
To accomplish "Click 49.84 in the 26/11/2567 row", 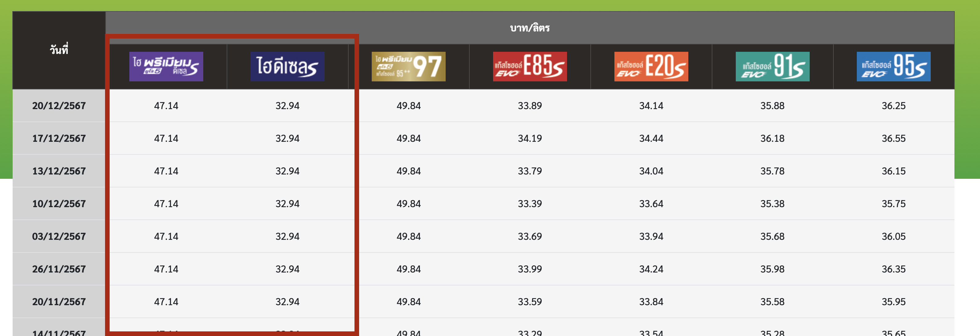I will pos(409,269).
